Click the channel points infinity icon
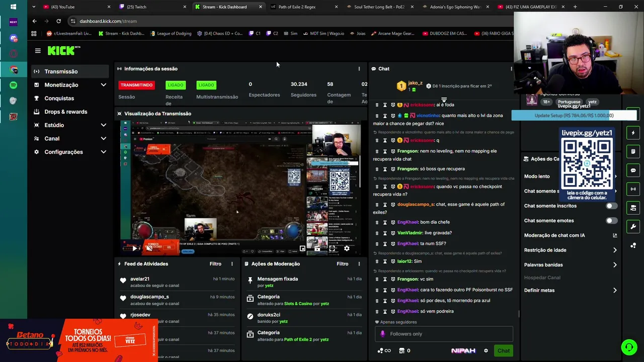This screenshot has width=644, height=362. click(384, 351)
